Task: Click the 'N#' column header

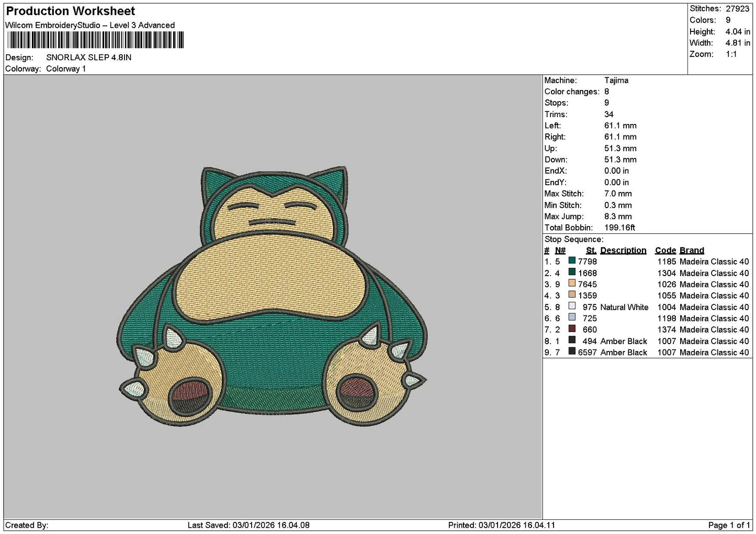Action: [560, 251]
